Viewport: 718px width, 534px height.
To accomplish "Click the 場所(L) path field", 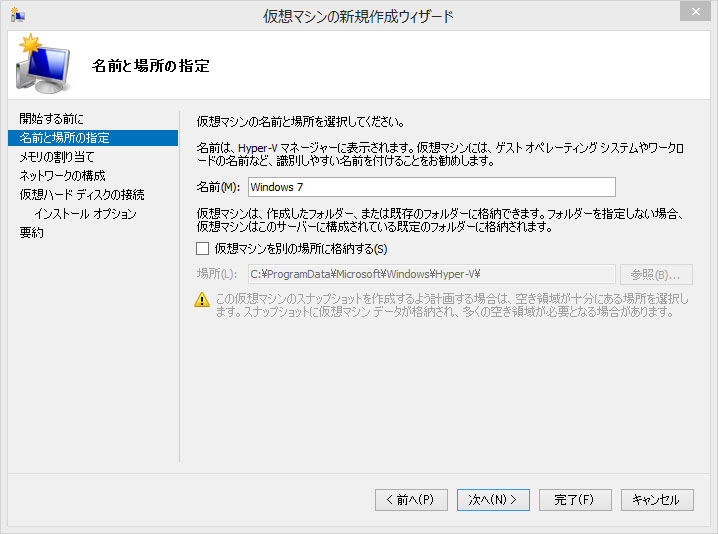I will [432, 274].
